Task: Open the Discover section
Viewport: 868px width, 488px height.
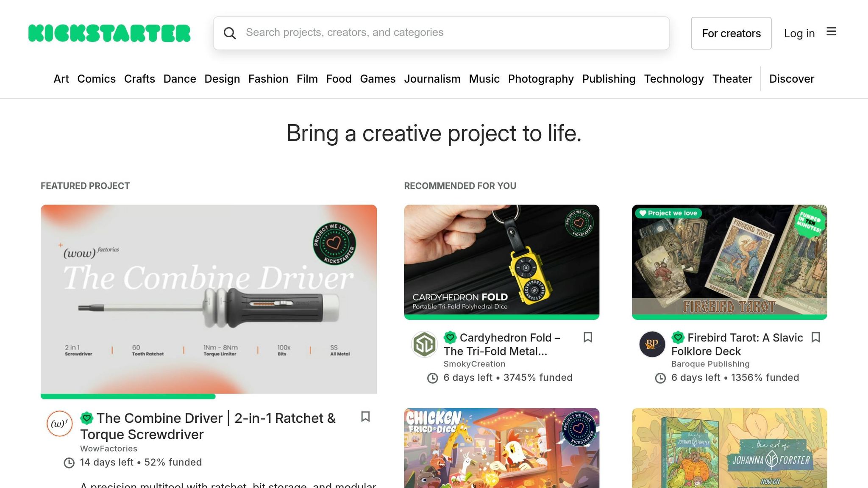Action: (x=791, y=79)
